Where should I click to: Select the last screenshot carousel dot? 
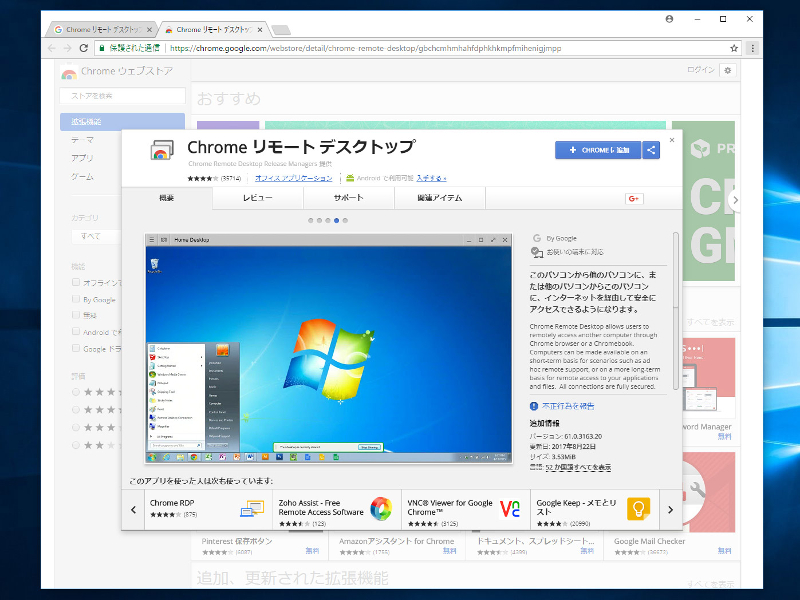(345, 220)
